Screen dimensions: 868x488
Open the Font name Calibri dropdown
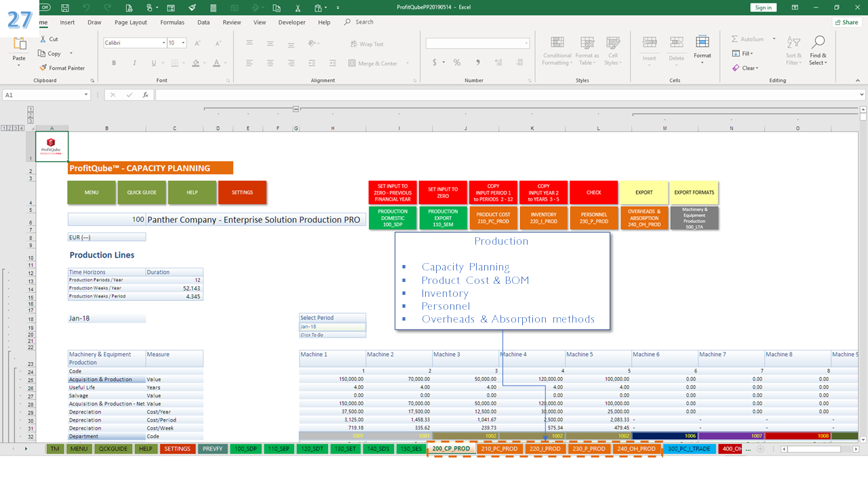163,43
